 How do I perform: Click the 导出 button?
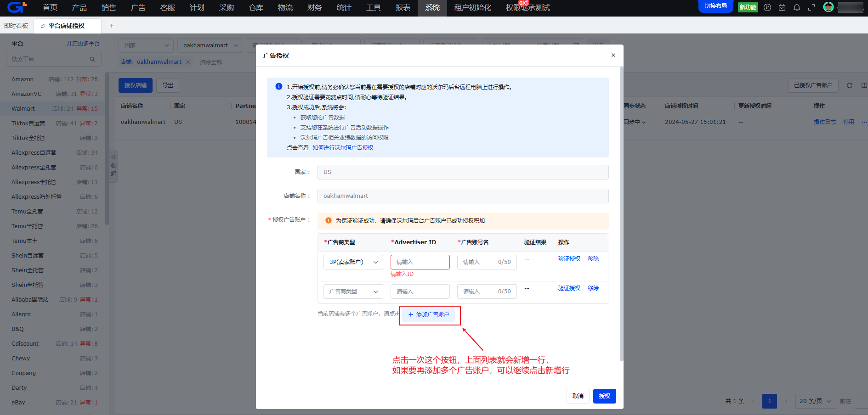point(168,85)
